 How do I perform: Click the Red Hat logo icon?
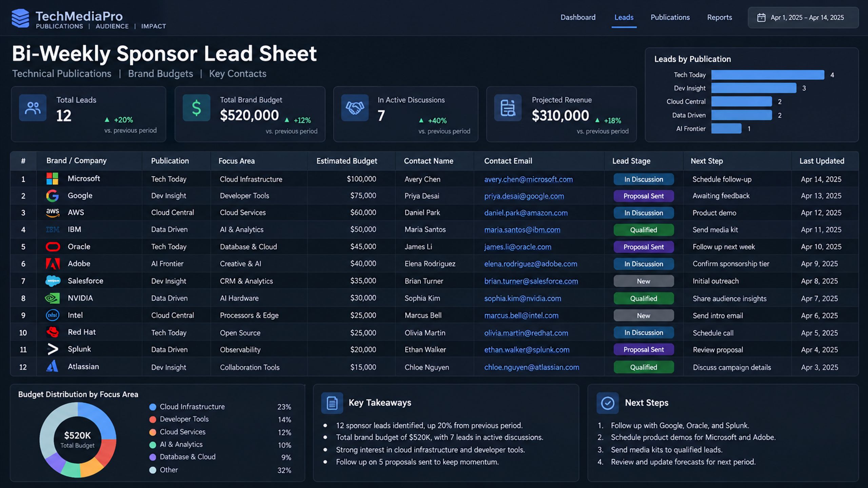[x=53, y=332]
